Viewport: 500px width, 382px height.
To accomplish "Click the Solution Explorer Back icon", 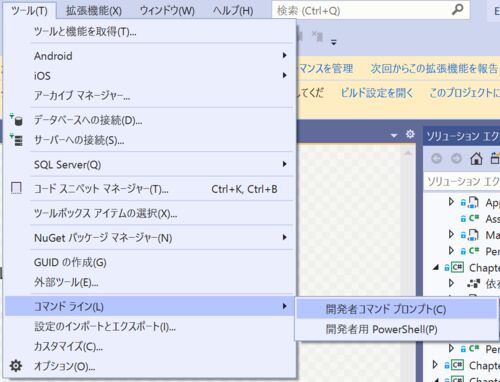I will pyautogui.click(x=436, y=158).
